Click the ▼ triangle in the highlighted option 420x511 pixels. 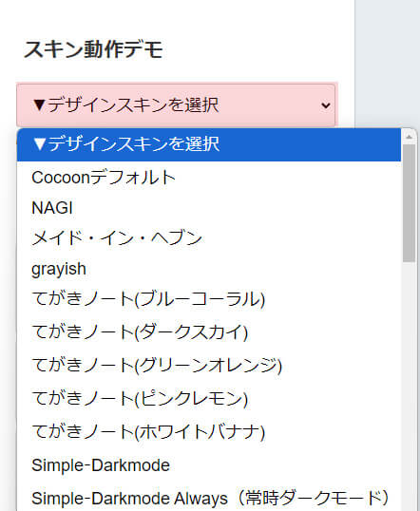40,144
